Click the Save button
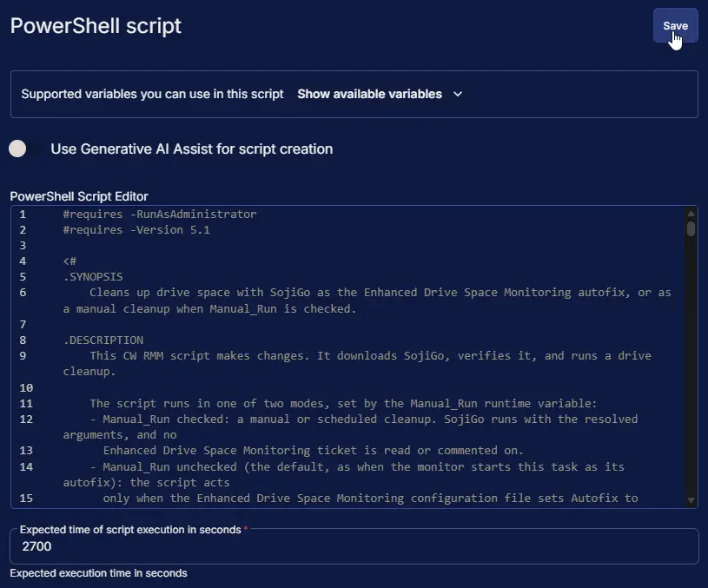The image size is (708, 588). [x=675, y=26]
